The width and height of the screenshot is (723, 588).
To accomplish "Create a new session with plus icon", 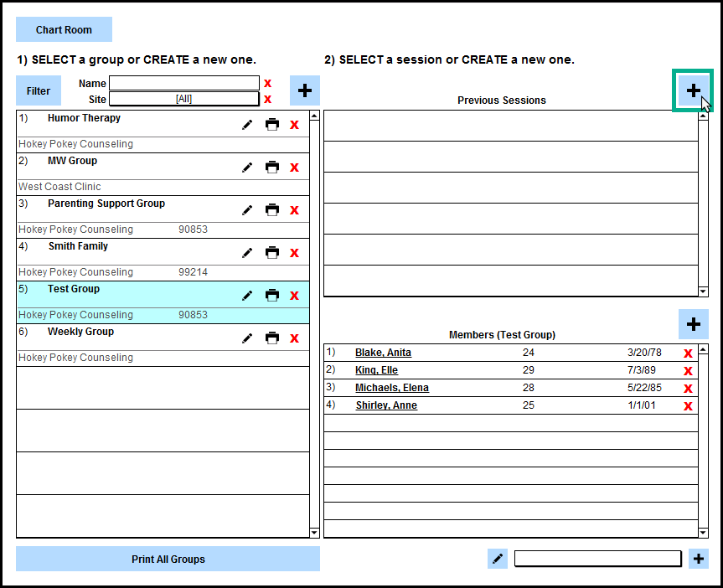I will 693,90.
